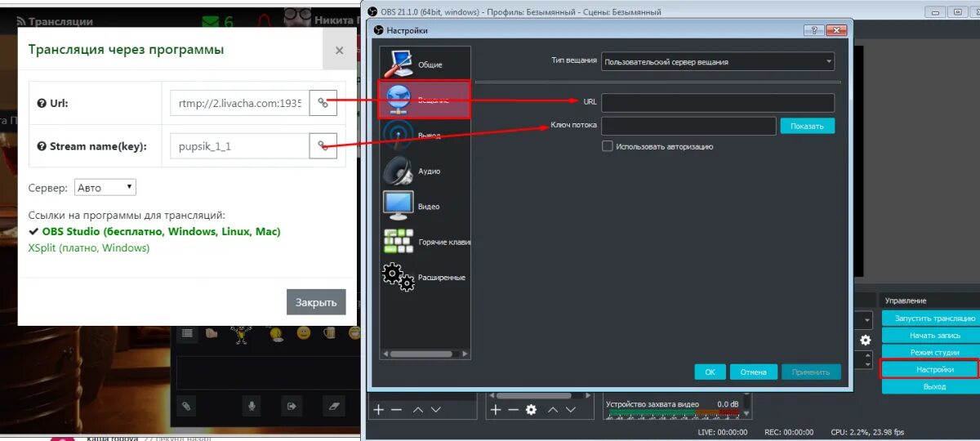Open the Сервер Авто dropdown
The image size is (980, 441).
pos(105,187)
